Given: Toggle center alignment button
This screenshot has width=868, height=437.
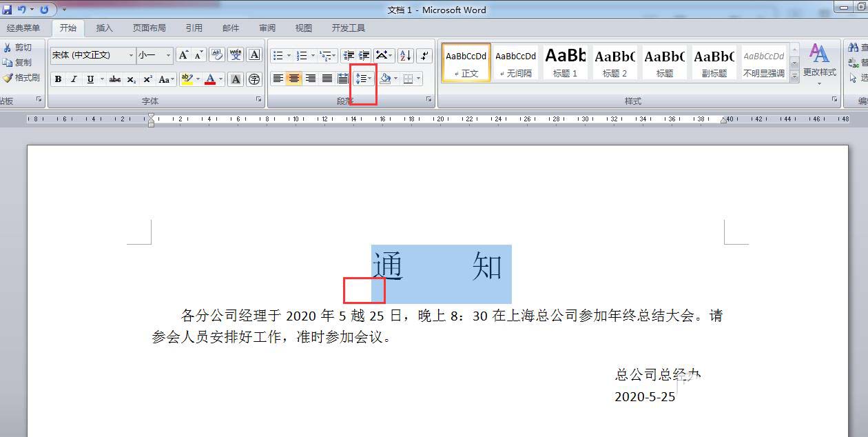Looking at the screenshot, I should 294,79.
